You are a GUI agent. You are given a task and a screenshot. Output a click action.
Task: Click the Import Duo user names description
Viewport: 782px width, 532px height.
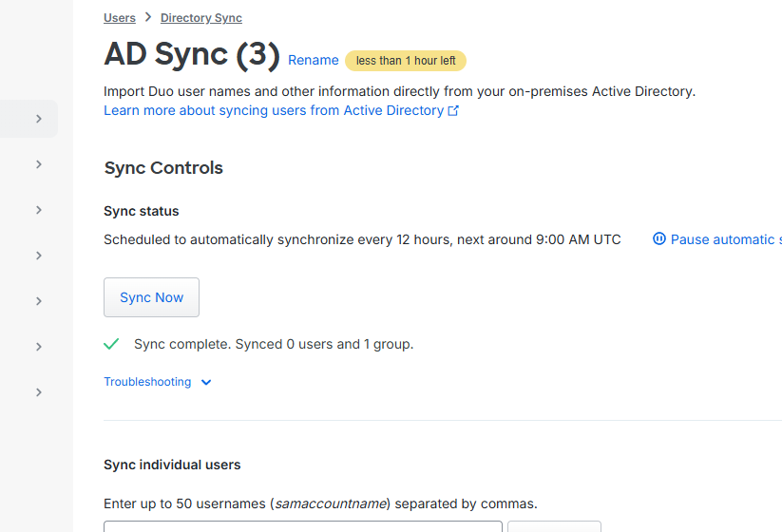[399, 92]
